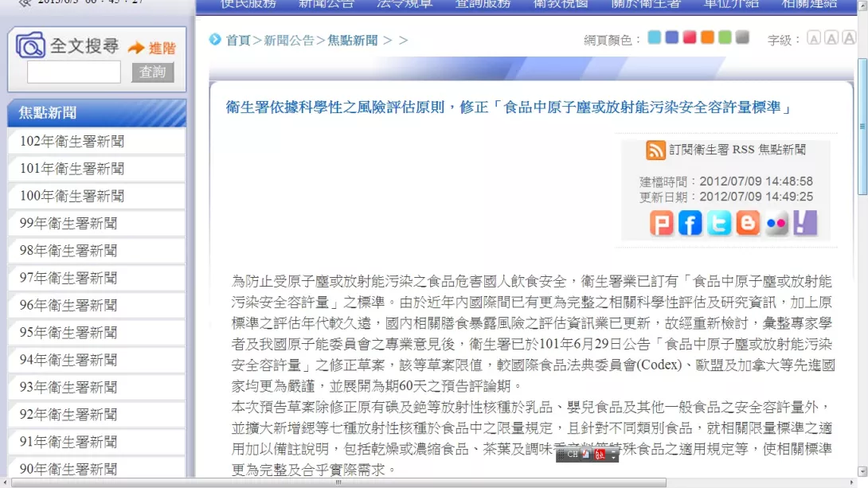Click the full-text search magnifier icon
868x488 pixels.
click(x=30, y=45)
